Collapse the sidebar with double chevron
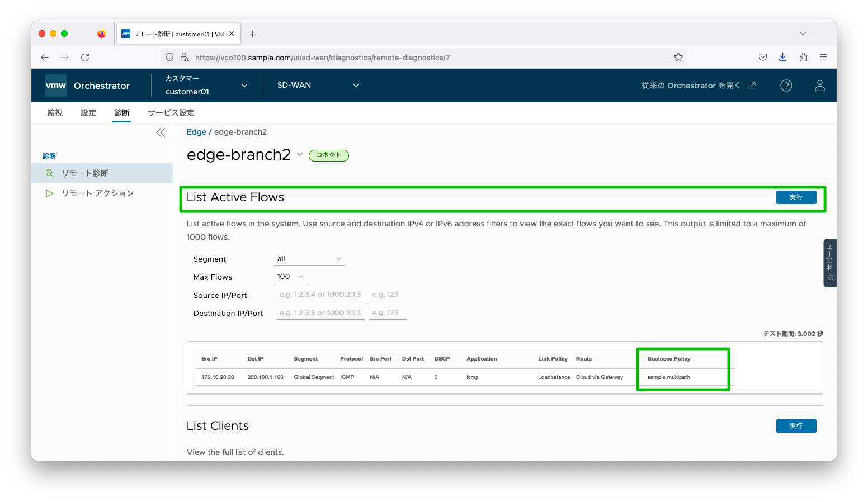 point(161,132)
